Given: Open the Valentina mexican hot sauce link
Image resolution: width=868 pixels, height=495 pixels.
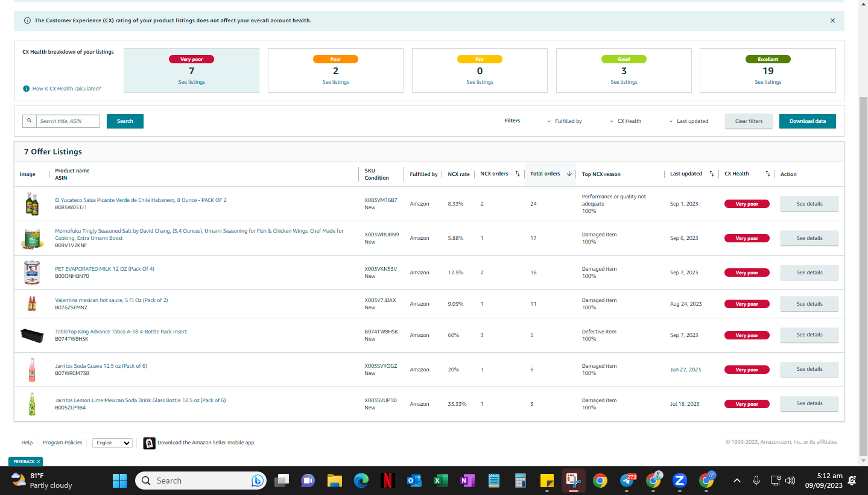Looking at the screenshot, I should click(112, 300).
